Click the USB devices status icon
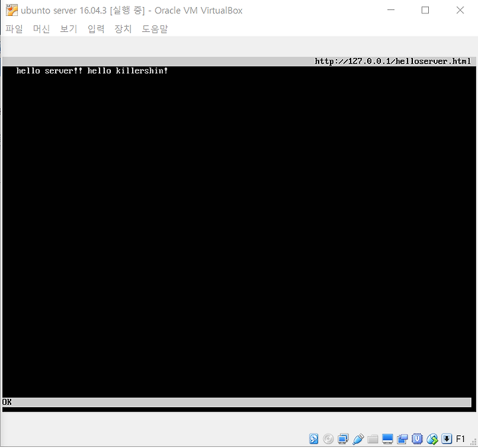 pos(358,439)
